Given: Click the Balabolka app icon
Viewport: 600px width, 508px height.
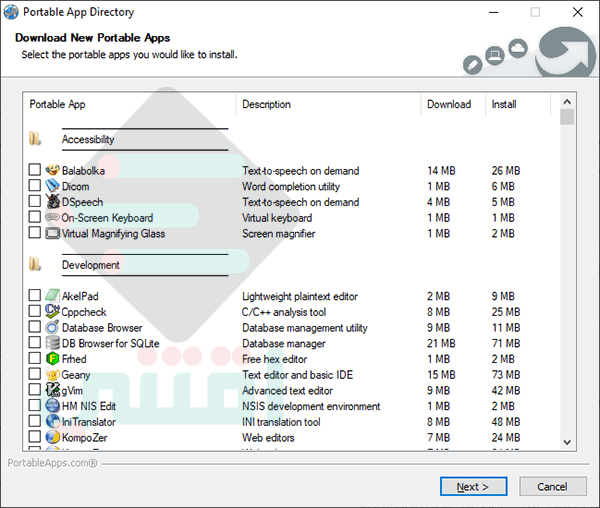Looking at the screenshot, I should pyautogui.click(x=52, y=170).
